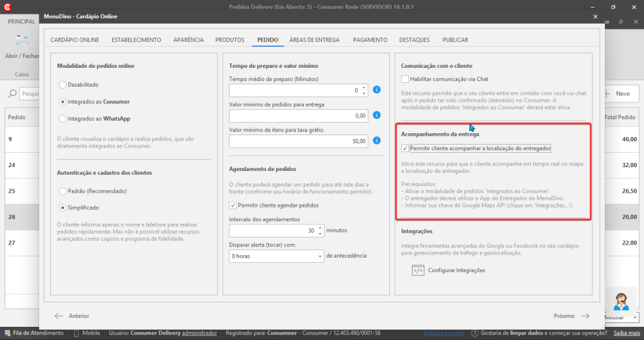This screenshot has width=644, height=340.
Task: Click Valor mínimo de pedidos para entrega field
Action: pyautogui.click(x=298, y=116)
